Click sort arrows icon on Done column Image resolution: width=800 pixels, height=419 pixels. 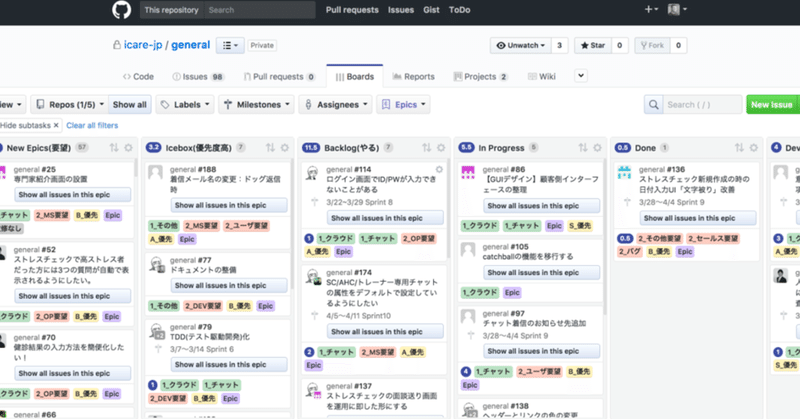pyautogui.click(x=739, y=147)
